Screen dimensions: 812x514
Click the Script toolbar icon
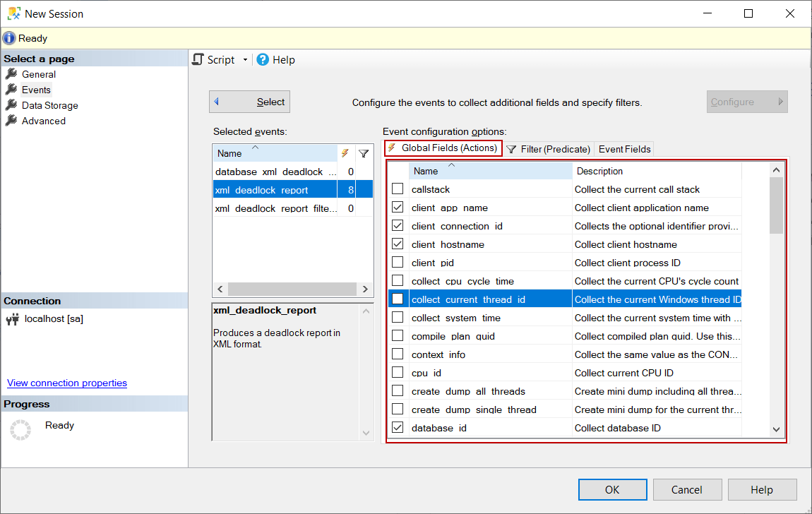pyautogui.click(x=198, y=59)
